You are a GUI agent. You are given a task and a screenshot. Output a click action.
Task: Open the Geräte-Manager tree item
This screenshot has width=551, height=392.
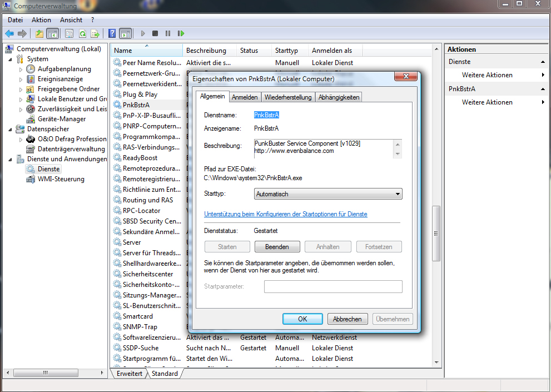61,119
